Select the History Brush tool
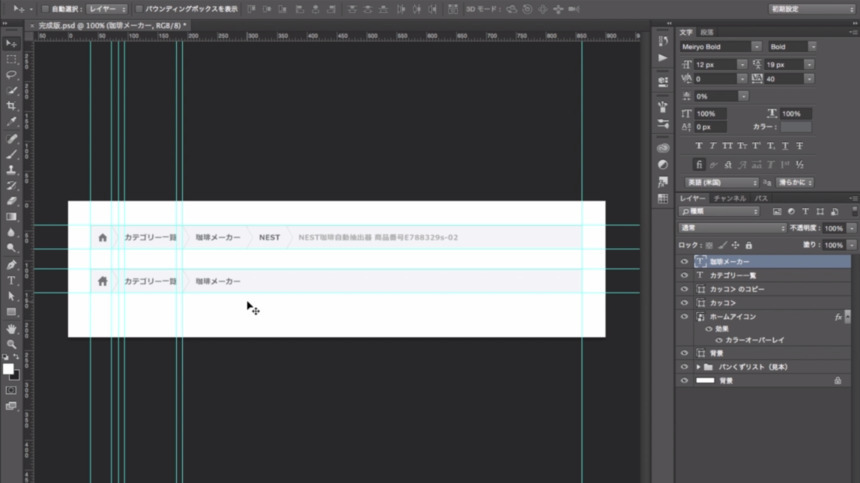The height and width of the screenshot is (483, 860). click(x=11, y=185)
